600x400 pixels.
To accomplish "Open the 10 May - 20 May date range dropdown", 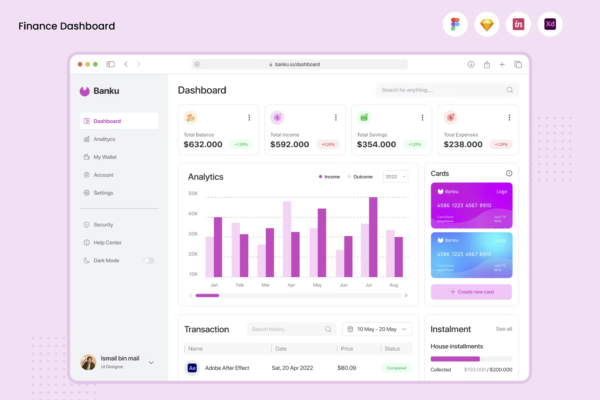I will point(377,329).
